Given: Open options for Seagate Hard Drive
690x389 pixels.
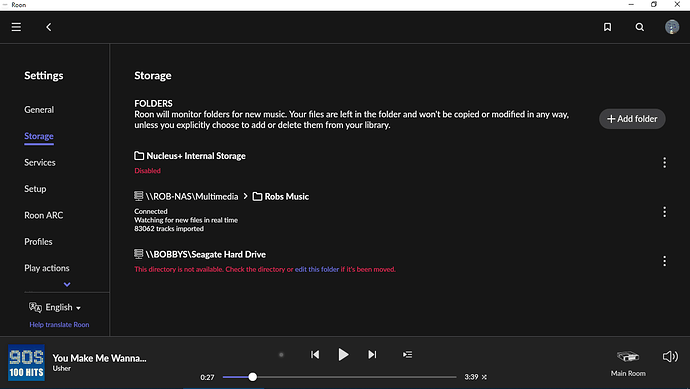Looking at the screenshot, I should (664, 261).
